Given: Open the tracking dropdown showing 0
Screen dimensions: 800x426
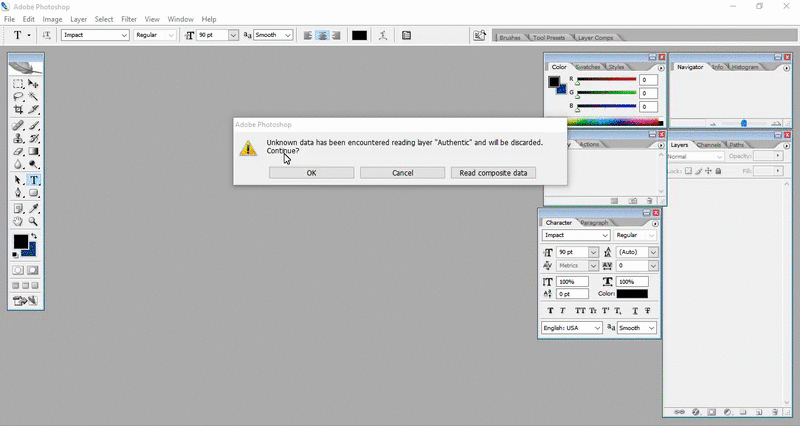Looking at the screenshot, I should [x=653, y=266].
